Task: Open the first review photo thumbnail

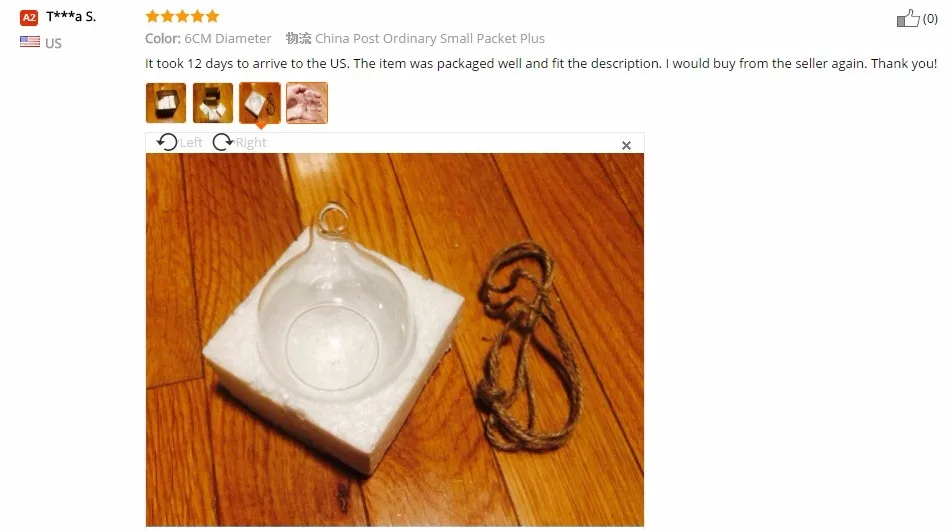Action: 166,103
